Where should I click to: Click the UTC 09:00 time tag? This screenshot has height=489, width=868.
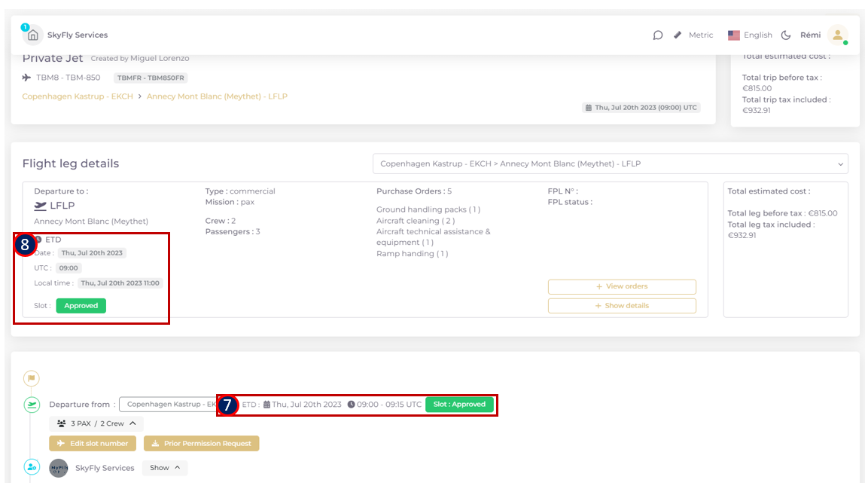point(69,268)
